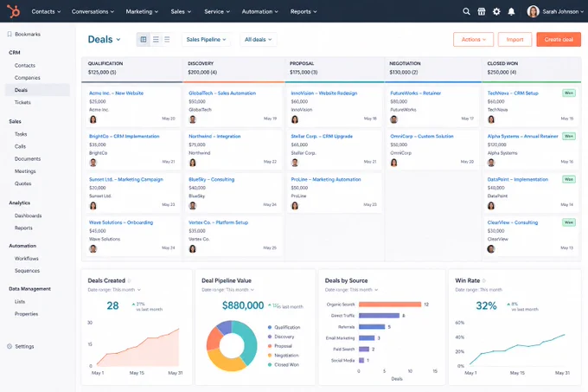
Task: Click the HubSpot sprocket logo
Action: [x=13, y=11]
